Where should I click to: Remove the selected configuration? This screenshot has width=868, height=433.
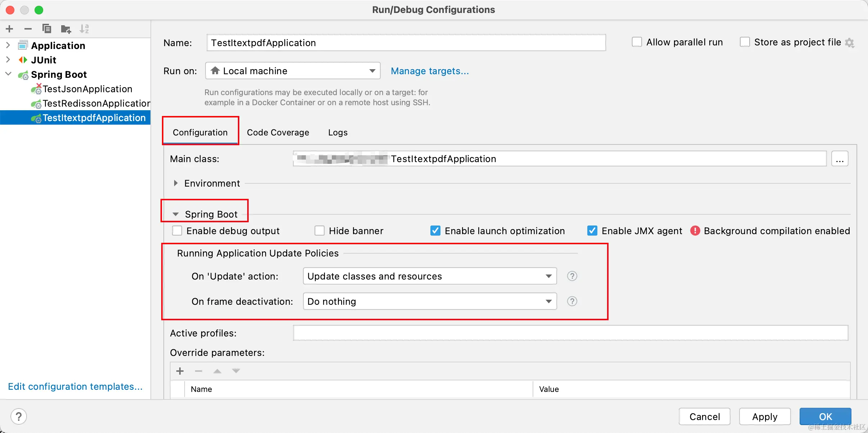pos(28,29)
